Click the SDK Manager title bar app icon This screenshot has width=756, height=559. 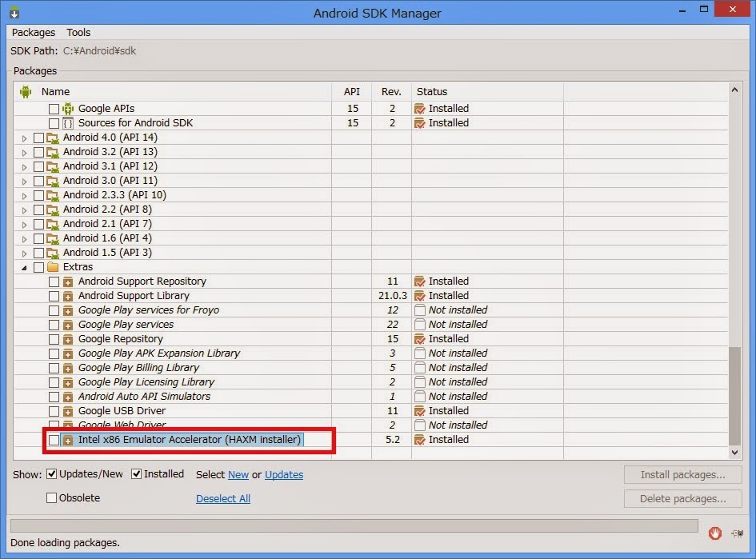point(14,13)
